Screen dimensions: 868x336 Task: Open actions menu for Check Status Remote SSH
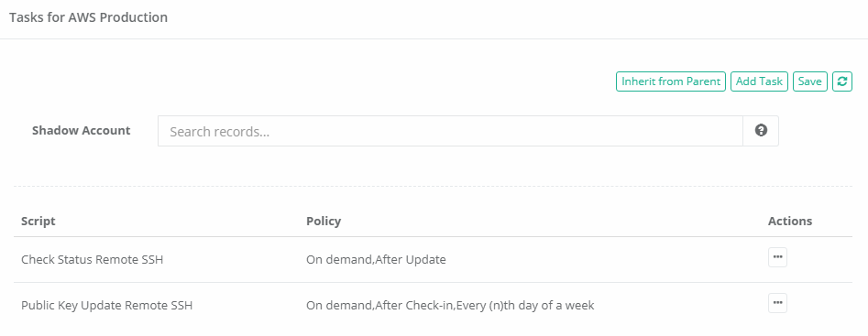pos(777,257)
